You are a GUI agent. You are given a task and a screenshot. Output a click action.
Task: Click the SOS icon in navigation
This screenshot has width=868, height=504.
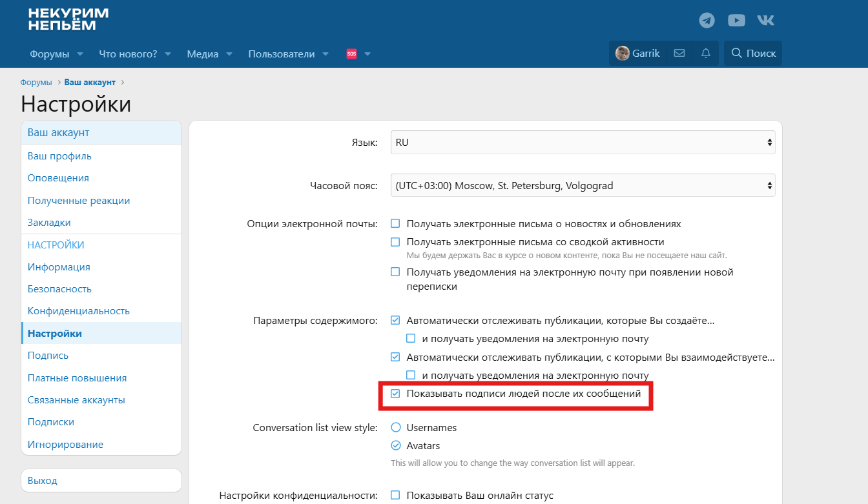tap(351, 54)
